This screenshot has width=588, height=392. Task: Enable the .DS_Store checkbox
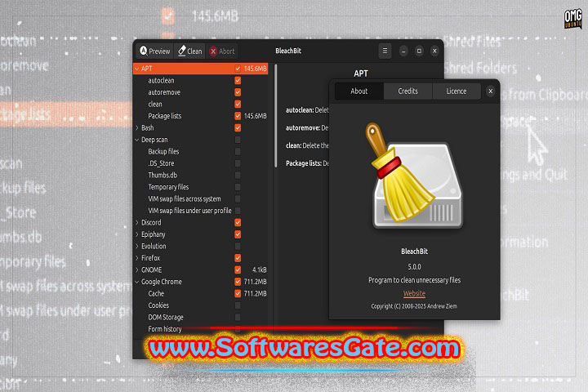(x=238, y=163)
